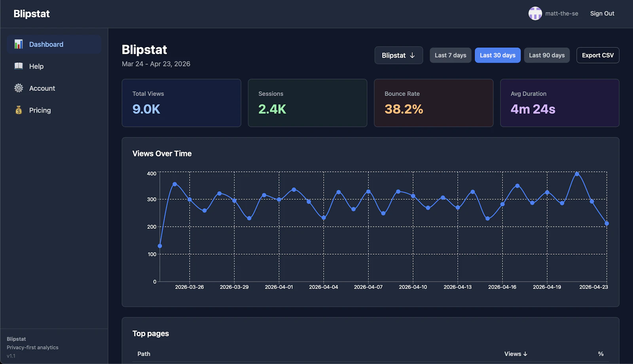The width and height of the screenshot is (633, 364).
Task: Click the Pricing money bag icon
Action: pyautogui.click(x=19, y=110)
